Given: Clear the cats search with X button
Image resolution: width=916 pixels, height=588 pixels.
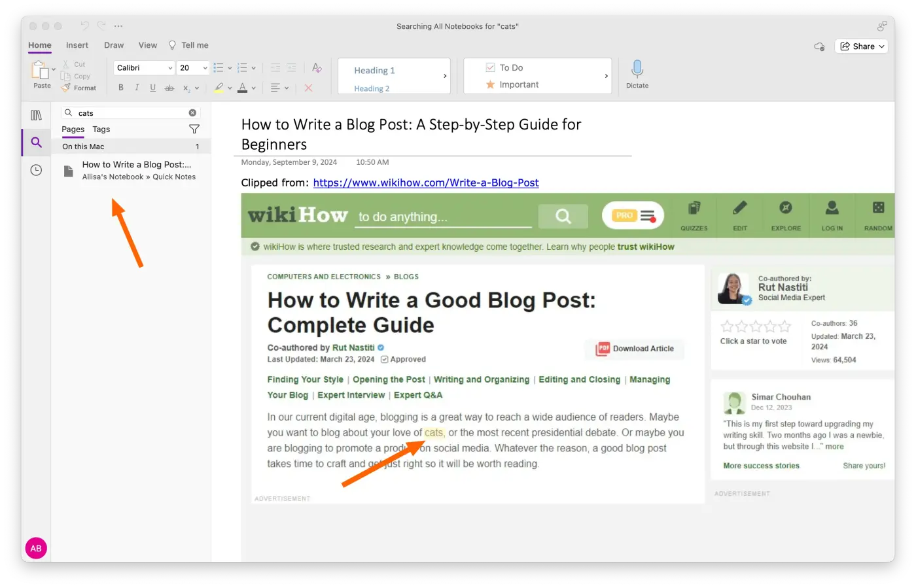Looking at the screenshot, I should (x=192, y=113).
